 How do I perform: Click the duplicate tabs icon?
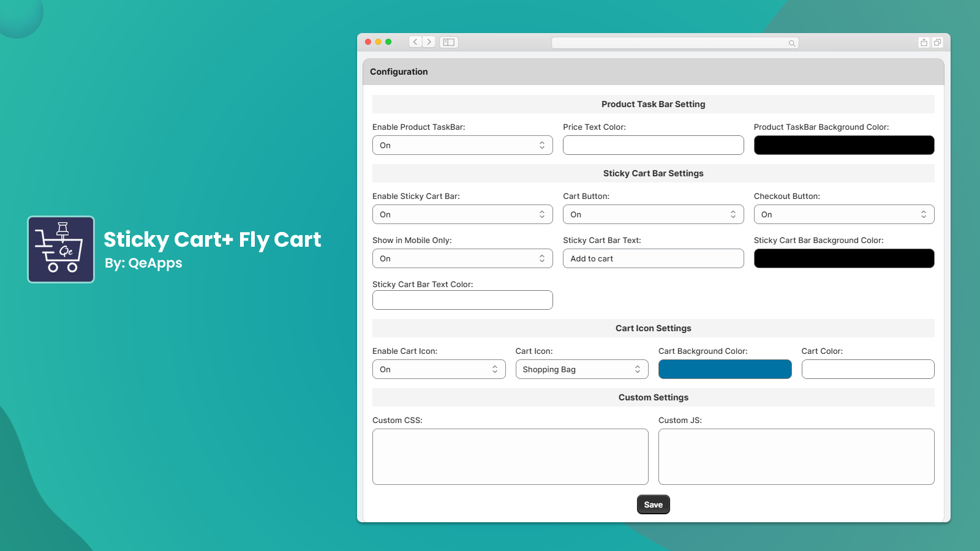pos(937,42)
